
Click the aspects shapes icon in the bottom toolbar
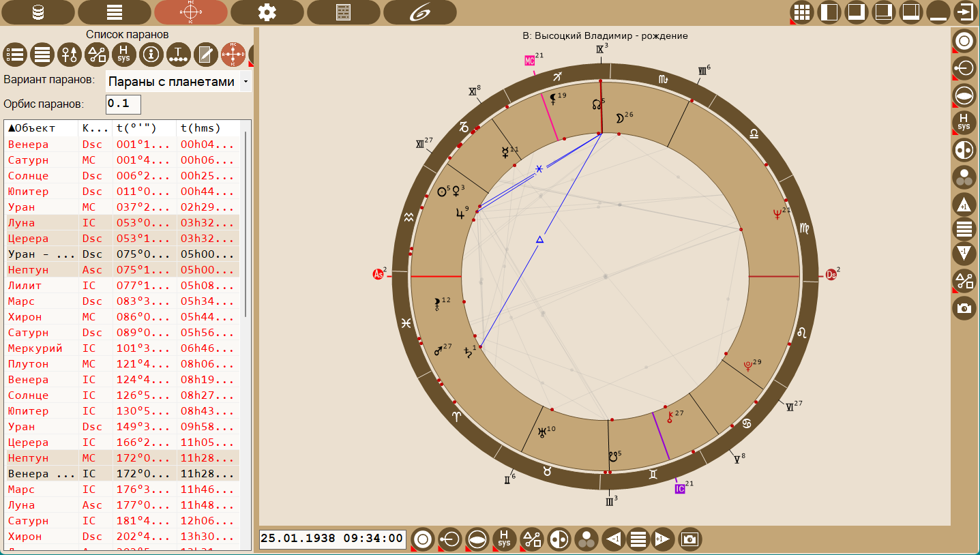click(532, 539)
